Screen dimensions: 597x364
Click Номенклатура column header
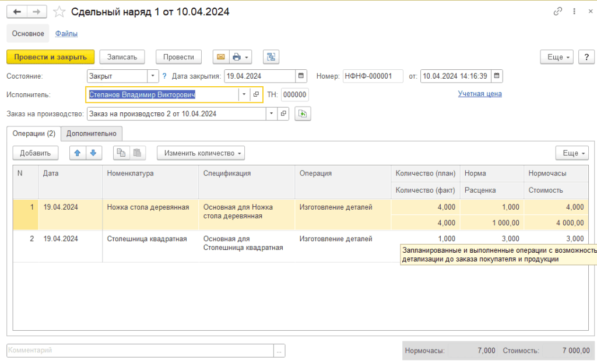click(x=150, y=182)
